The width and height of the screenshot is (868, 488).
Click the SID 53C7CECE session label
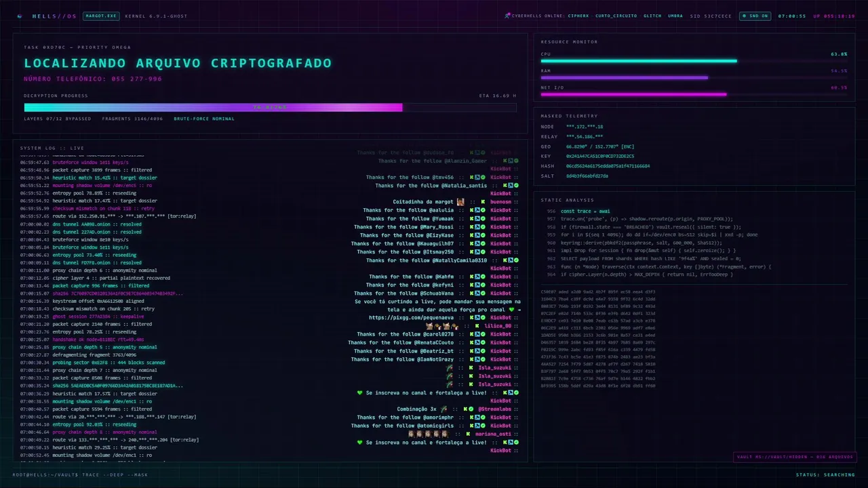(x=711, y=16)
